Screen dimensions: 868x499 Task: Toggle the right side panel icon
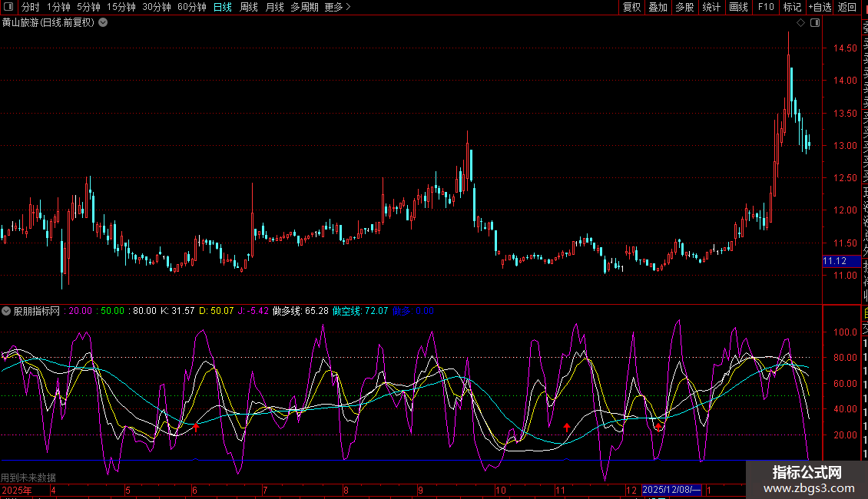[815, 23]
